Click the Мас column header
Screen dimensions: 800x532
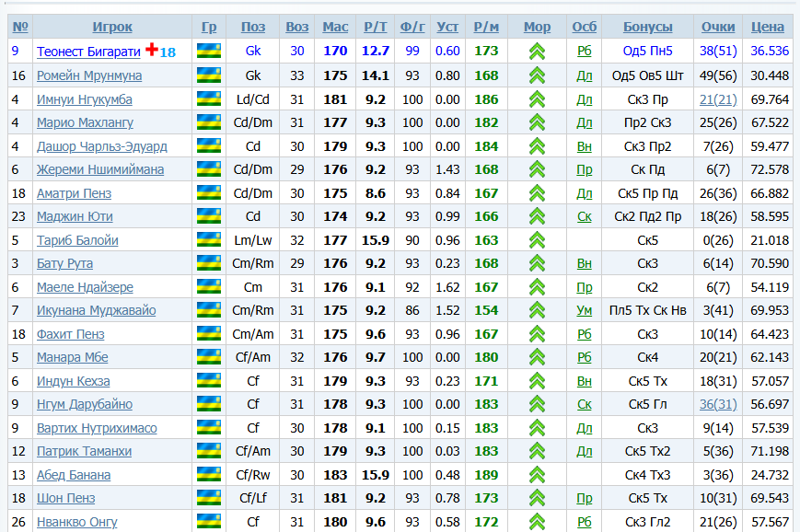tap(335, 27)
